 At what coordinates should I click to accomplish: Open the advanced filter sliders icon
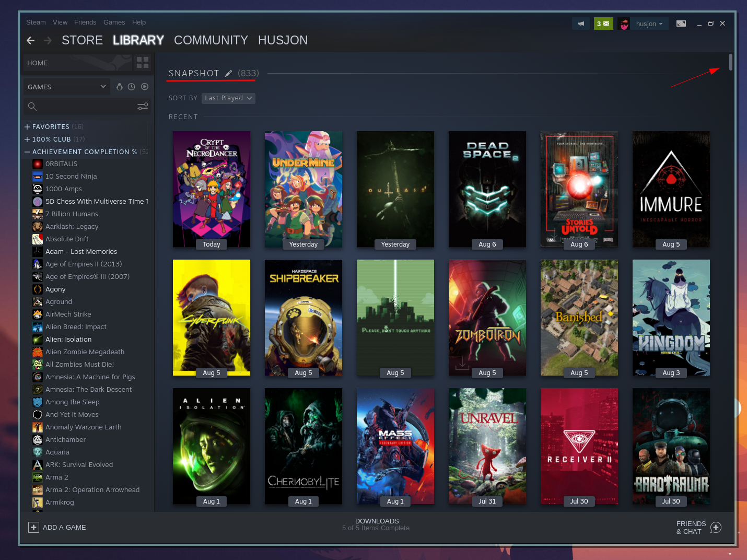pyautogui.click(x=143, y=107)
